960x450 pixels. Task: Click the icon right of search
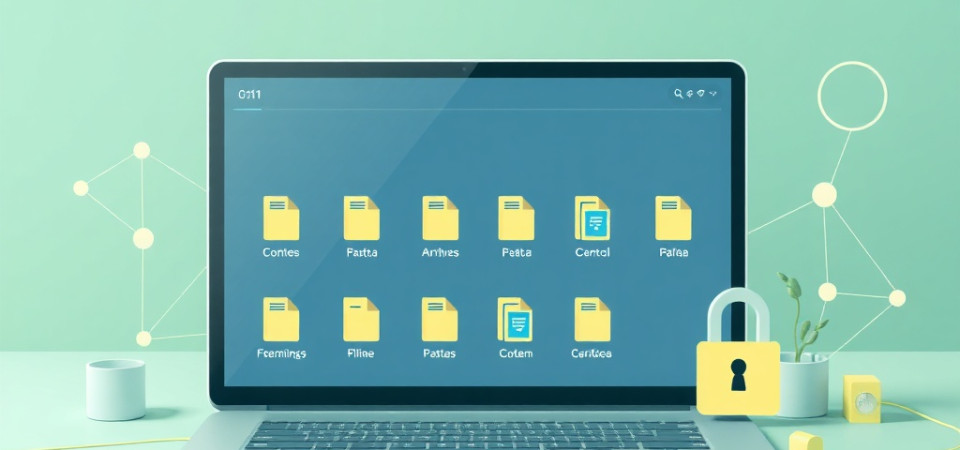[690, 94]
